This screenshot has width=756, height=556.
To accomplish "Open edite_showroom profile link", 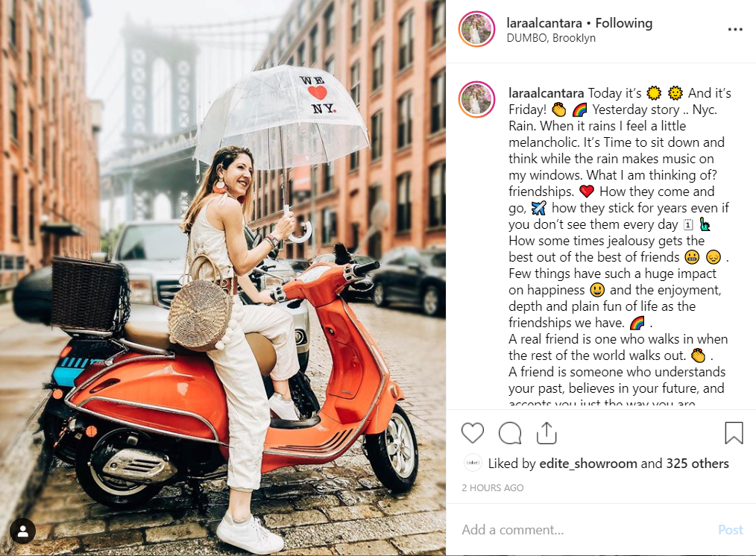I will 588,464.
